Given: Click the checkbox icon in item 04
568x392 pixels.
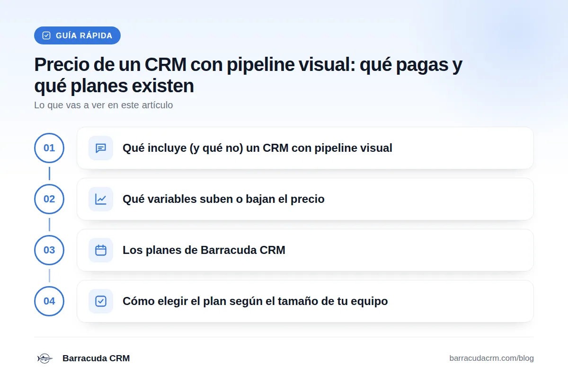Looking at the screenshot, I should pyautogui.click(x=101, y=301).
